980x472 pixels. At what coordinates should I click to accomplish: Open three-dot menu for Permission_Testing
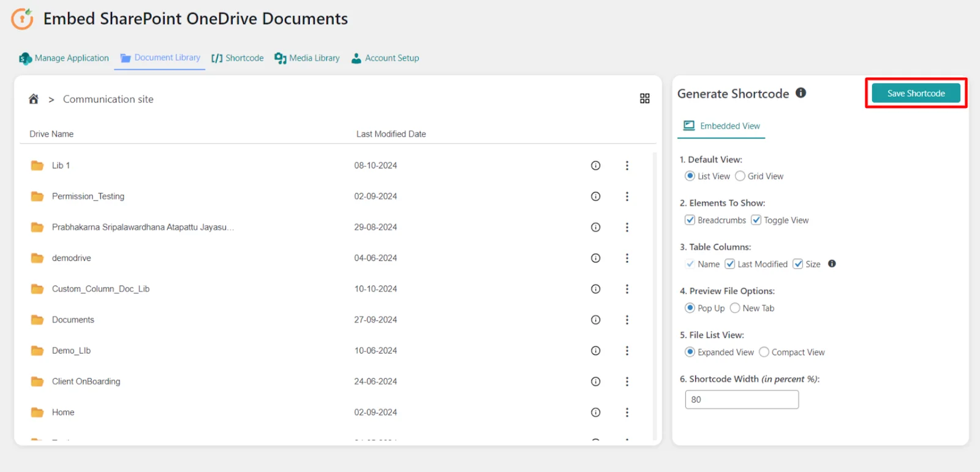coord(627,196)
